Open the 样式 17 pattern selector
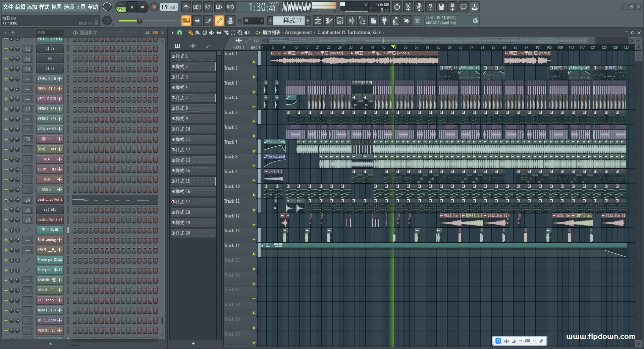 pos(289,21)
